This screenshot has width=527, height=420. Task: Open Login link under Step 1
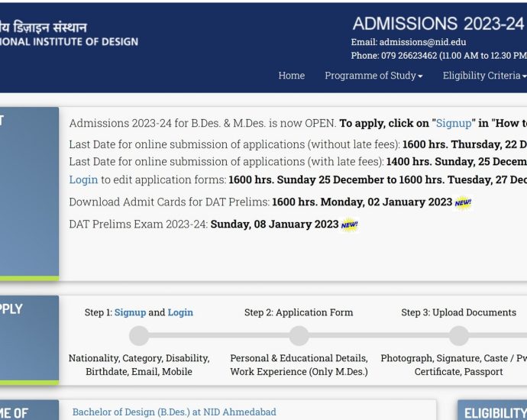[180, 312]
